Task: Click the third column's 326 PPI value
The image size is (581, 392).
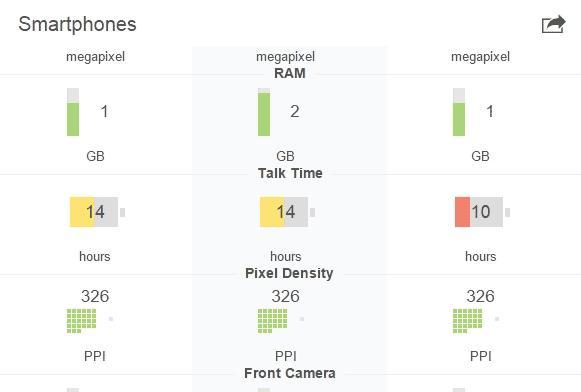Action: [x=480, y=296]
